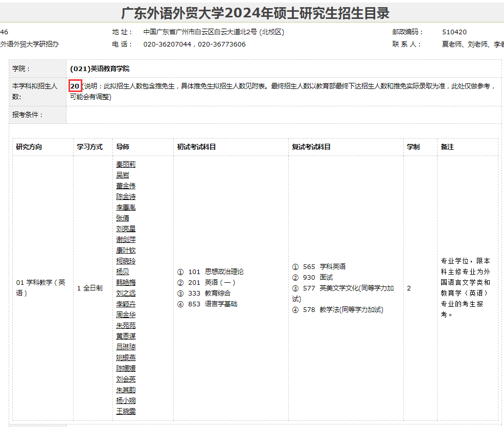Screen dimensions: 504x427
Task: Click the 本学科拟招生人数 label
Action: [x=35, y=92]
